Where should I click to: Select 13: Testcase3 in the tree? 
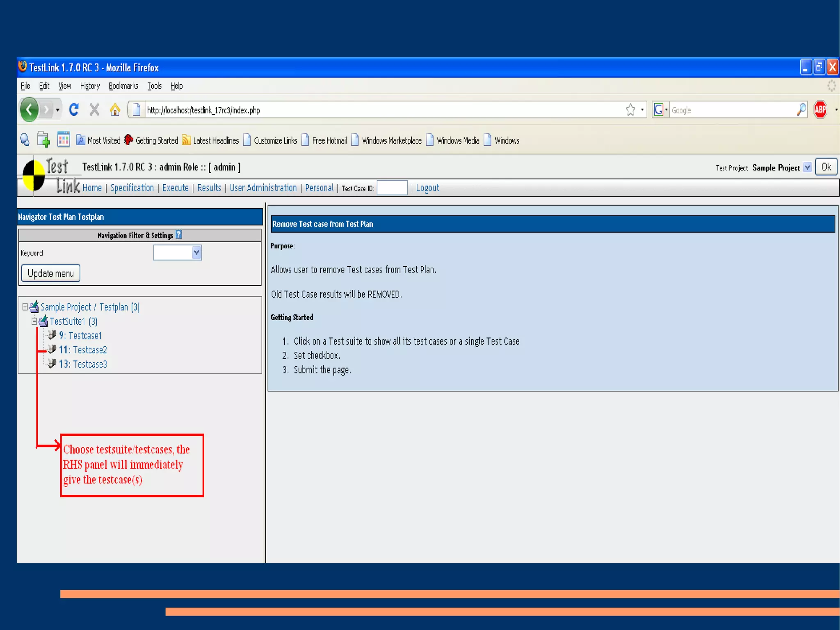coord(82,364)
